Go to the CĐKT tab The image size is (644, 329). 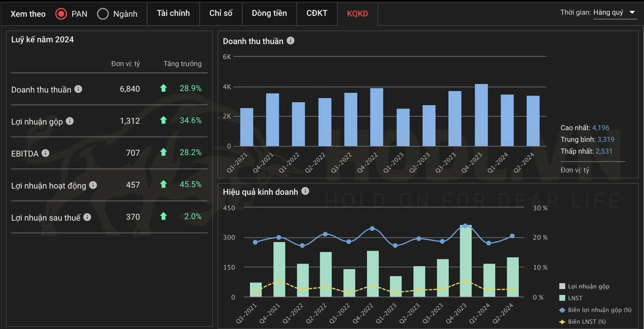pos(317,13)
